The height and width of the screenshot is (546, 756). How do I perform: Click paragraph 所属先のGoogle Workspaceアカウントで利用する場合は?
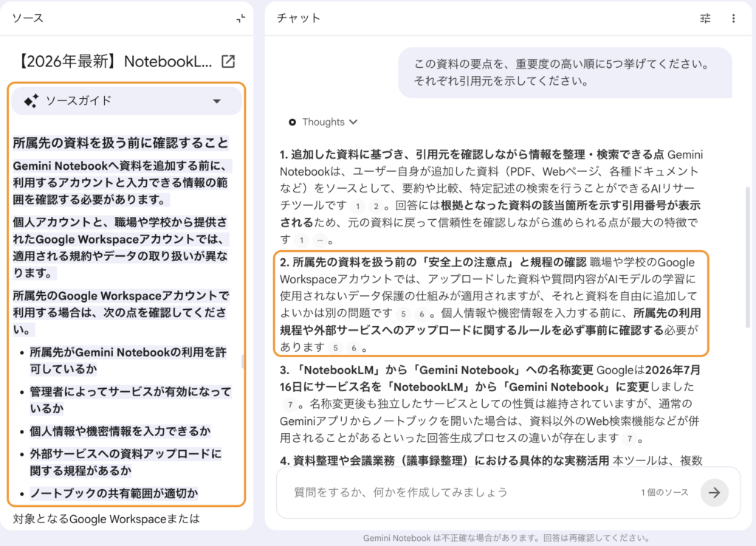pyautogui.click(x=120, y=313)
